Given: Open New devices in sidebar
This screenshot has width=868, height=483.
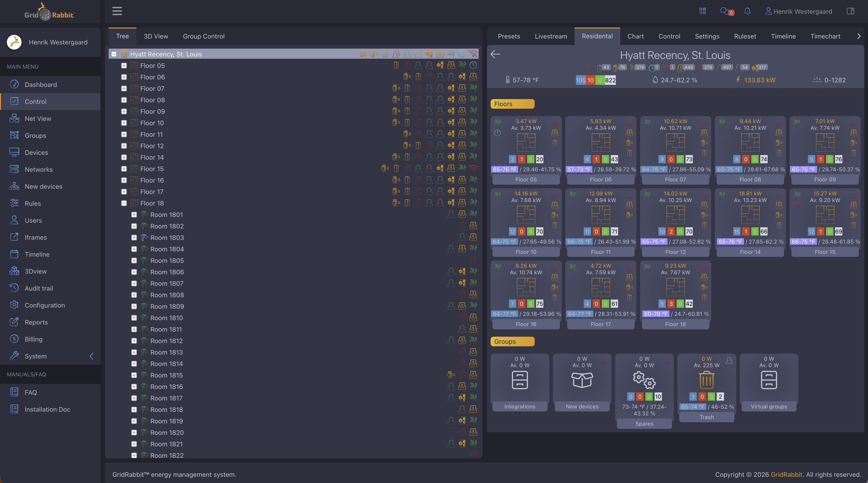Looking at the screenshot, I should click(x=50, y=186).
